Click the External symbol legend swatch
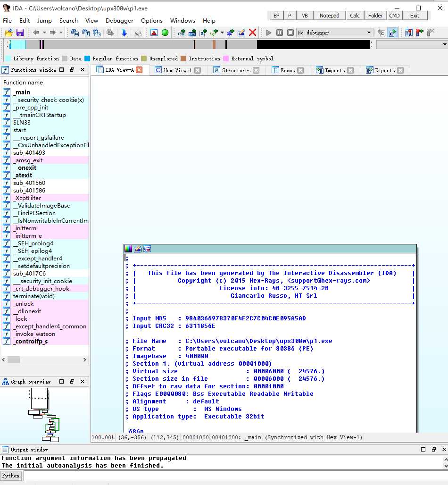This screenshot has height=485, width=448. coord(226,59)
